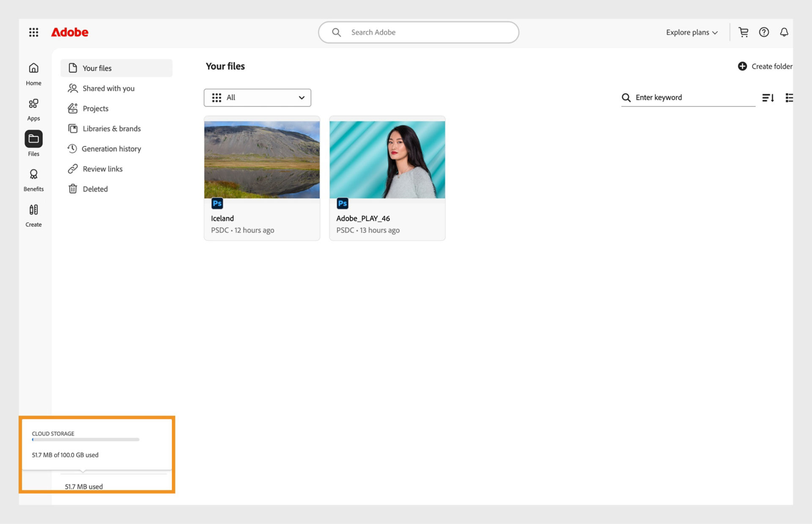
Task: Open the Iceland file thumbnail
Action: [261, 159]
